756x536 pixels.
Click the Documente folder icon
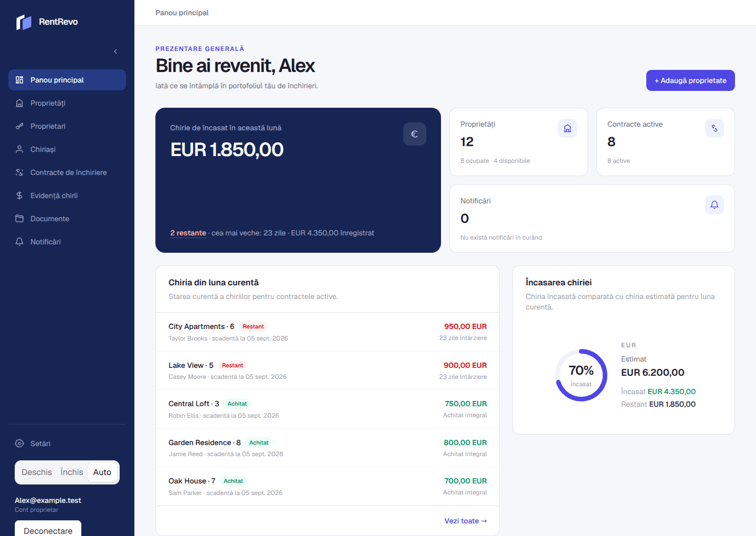[19, 219]
